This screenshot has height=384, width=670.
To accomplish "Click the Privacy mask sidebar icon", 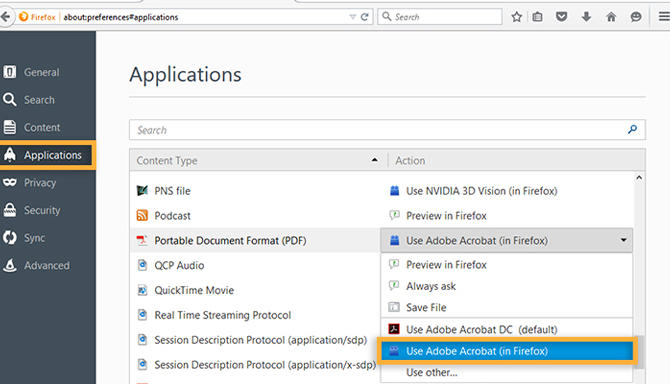I will pyautogui.click(x=9, y=182).
